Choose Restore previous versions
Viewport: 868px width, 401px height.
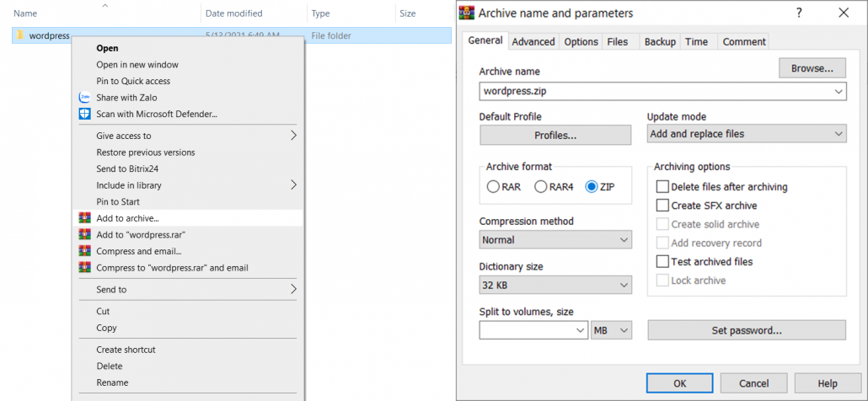[188, 152]
